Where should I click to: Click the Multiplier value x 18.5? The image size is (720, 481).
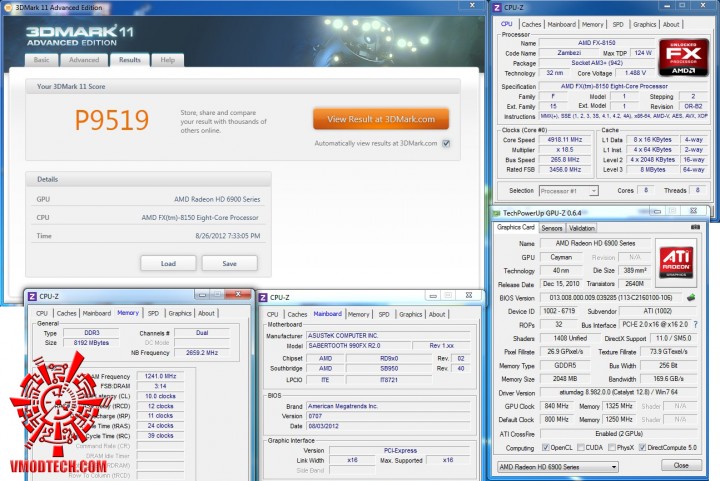[x=564, y=150]
